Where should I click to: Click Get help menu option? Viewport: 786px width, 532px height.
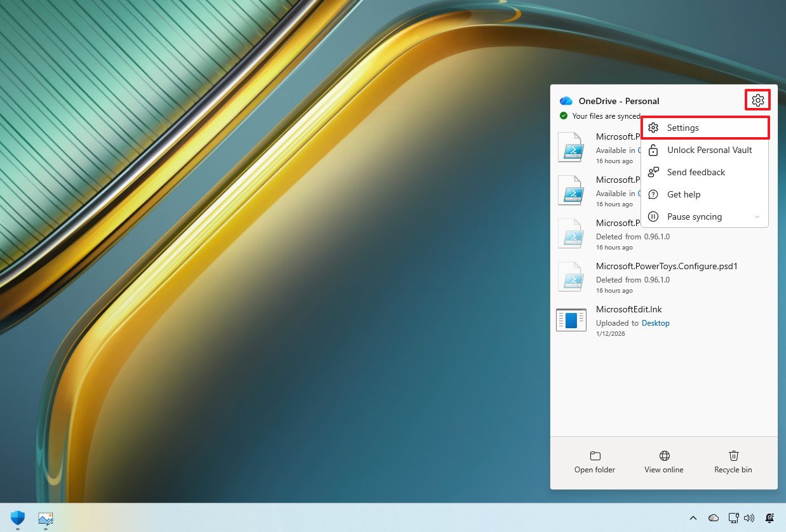pyautogui.click(x=683, y=194)
